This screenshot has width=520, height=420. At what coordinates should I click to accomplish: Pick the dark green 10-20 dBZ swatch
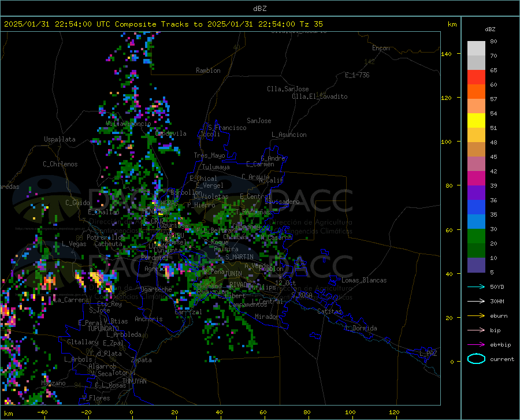[476, 251]
